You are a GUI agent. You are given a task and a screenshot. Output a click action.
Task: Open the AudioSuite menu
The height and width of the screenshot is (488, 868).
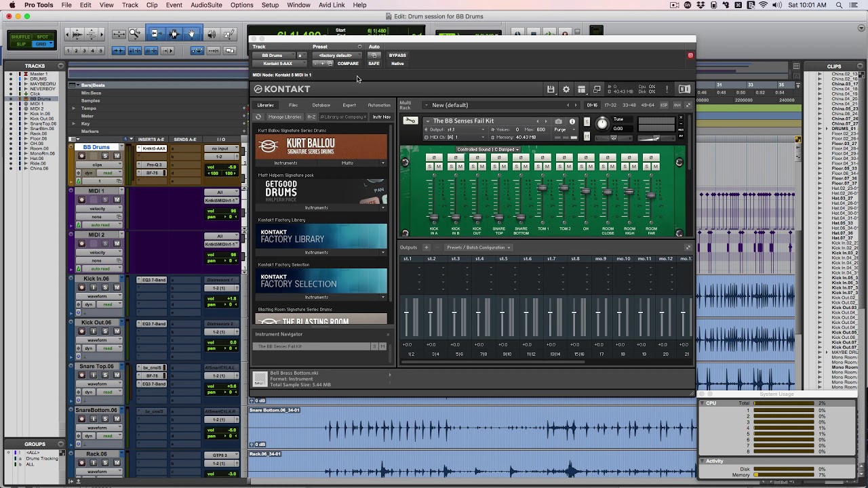pyautogui.click(x=206, y=5)
